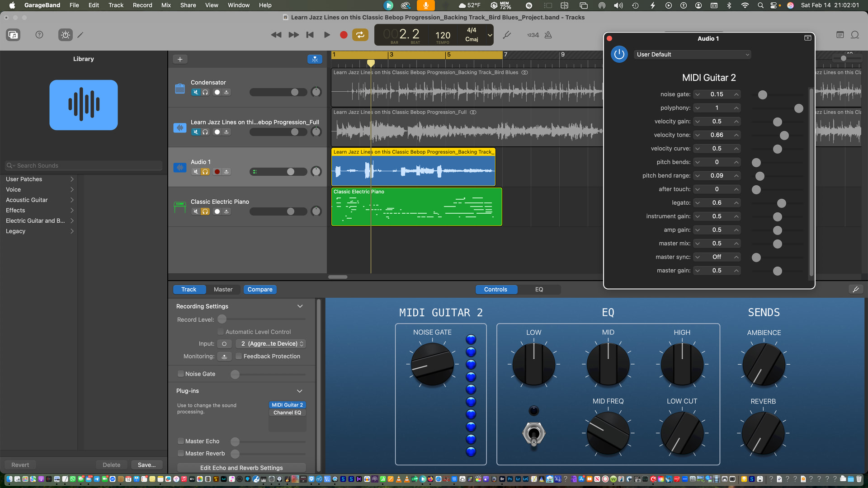This screenshot has height=488, width=868.
Task: Toggle the metronome icon
Action: [548, 35]
